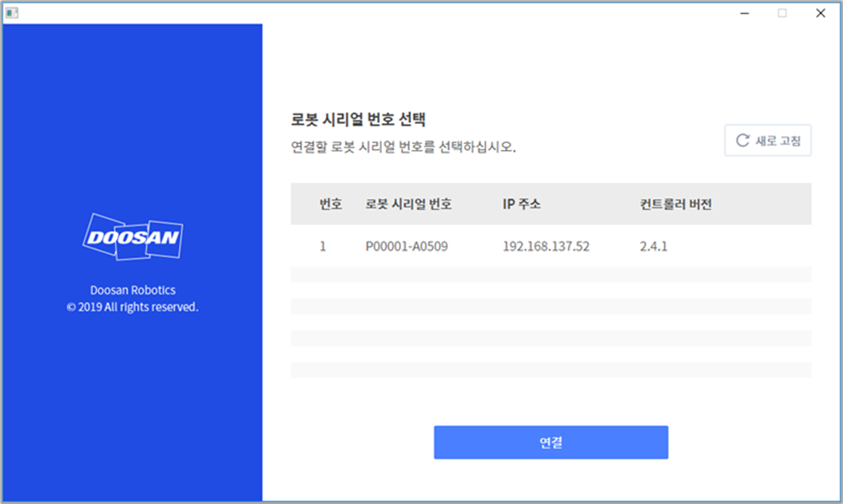Click the 로봇 시리얼 번호 선택 heading
Screen dimensions: 843x504
pyautogui.click(x=357, y=119)
